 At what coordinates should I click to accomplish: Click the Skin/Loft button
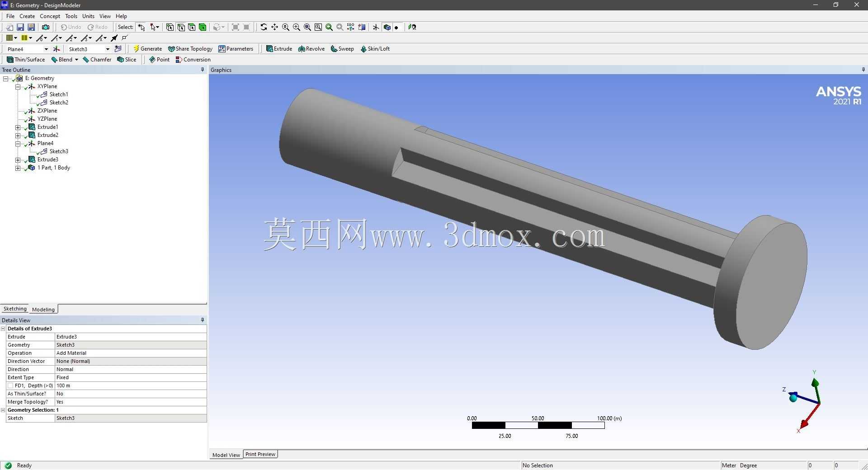[x=375, y=49]
